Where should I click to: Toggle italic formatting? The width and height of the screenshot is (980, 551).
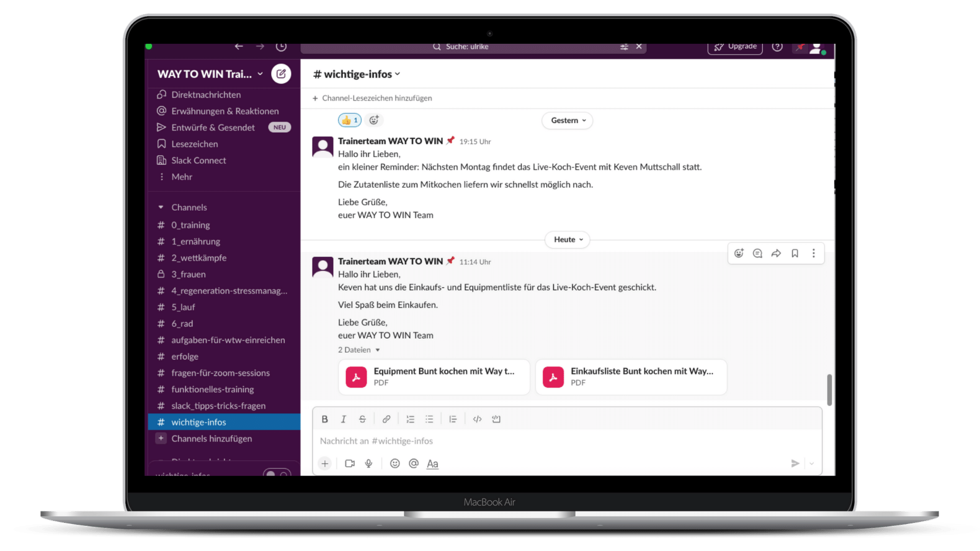coord(344,419)
